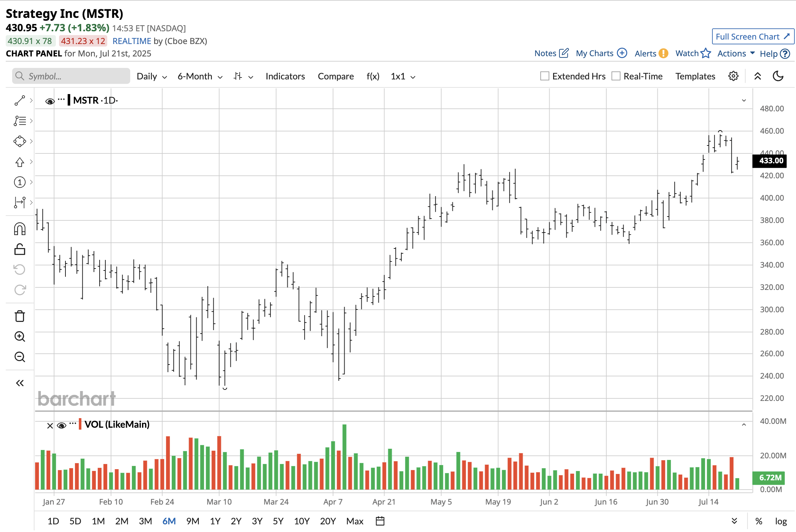Viewport: 796px width, 532px height.
Task: Open the Compare menu
Action: pyautogui.click(x=336, y=76)
